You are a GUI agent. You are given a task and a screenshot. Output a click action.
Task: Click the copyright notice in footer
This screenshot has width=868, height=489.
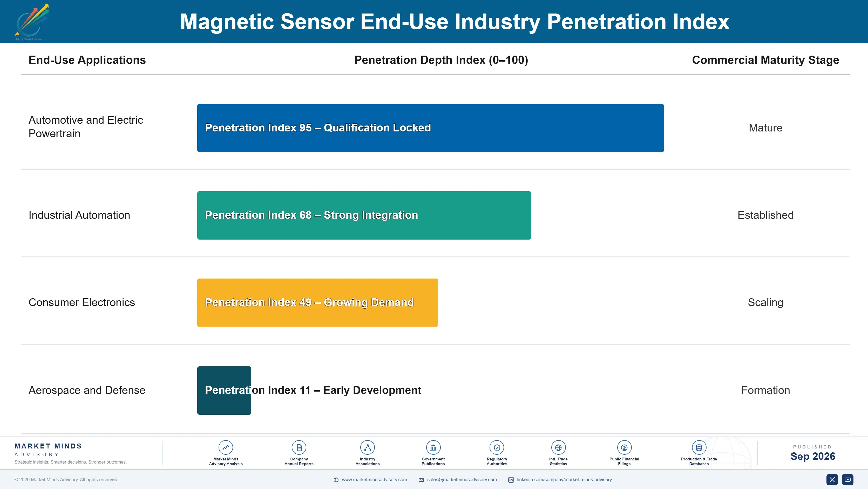(x=66, y=480)
